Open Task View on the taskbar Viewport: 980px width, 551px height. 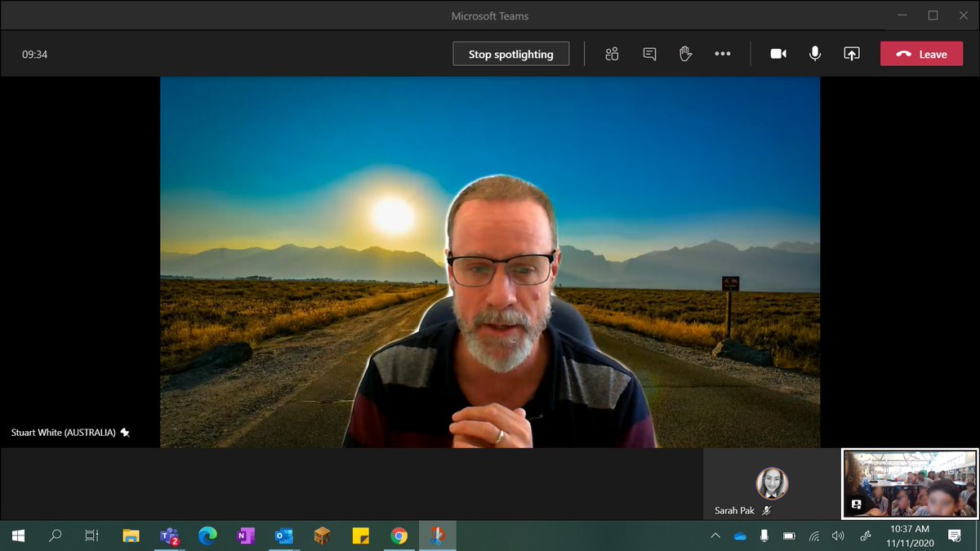tap(92, 535)
